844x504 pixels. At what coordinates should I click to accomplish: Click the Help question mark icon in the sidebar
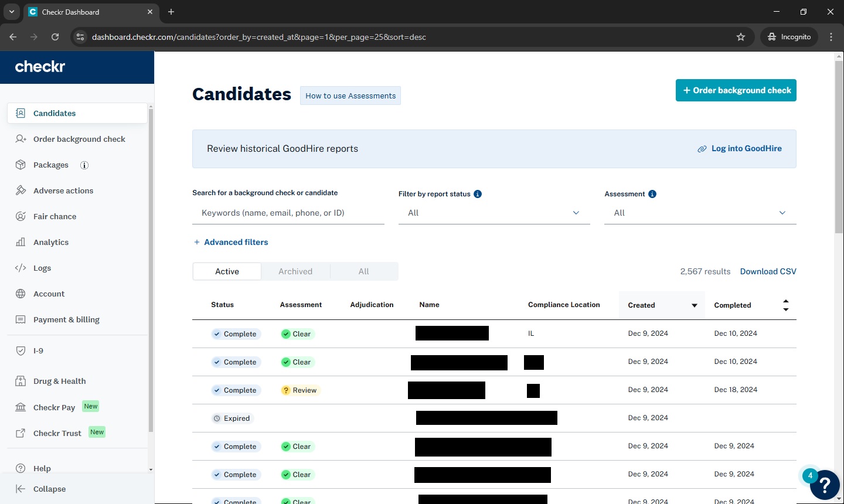click(x=21, y=468)
